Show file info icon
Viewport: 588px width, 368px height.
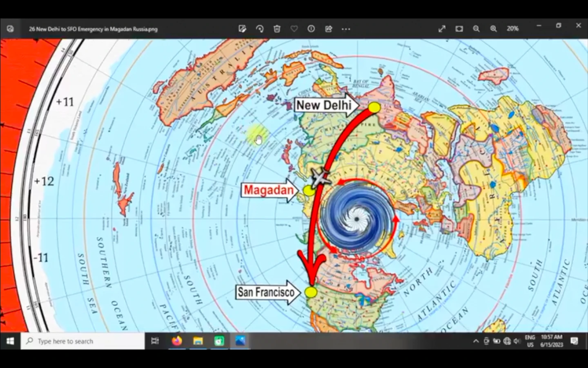pyautogui.click(x=311, y=29)
